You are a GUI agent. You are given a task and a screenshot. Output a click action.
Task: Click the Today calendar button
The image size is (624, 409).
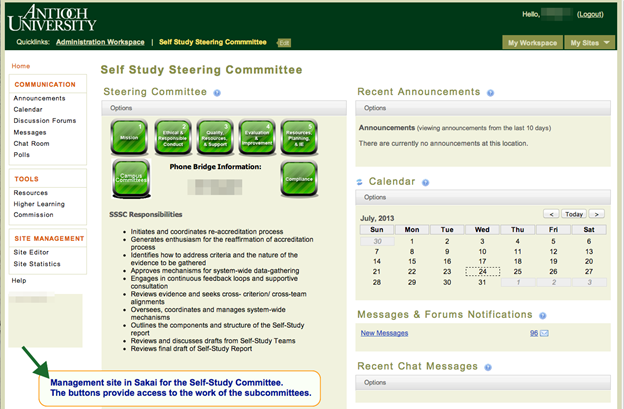click(574, 214)
